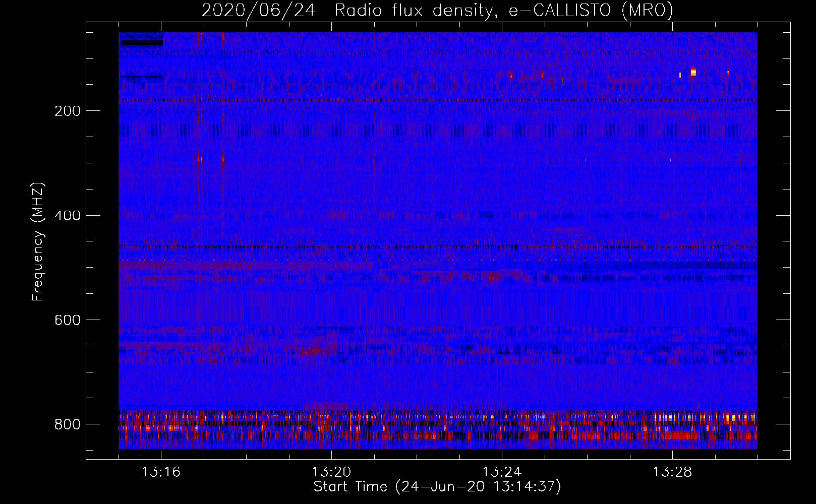Screen dimensions: 816x504
Task: Click the 'Start Time (24-Jun-20 13:14:37)' axis label
Action: (437, 487)
